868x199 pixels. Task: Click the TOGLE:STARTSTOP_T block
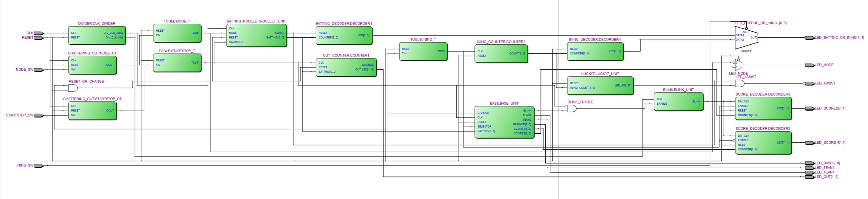coord(177,62)
